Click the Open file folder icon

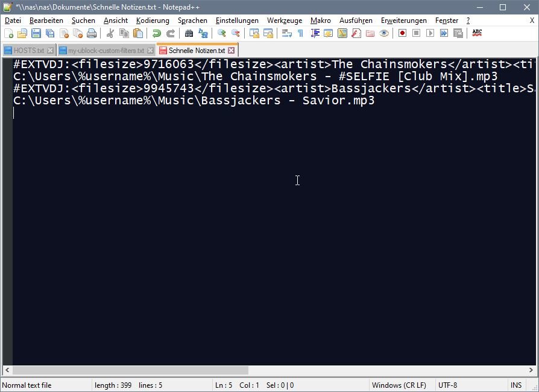22,33
